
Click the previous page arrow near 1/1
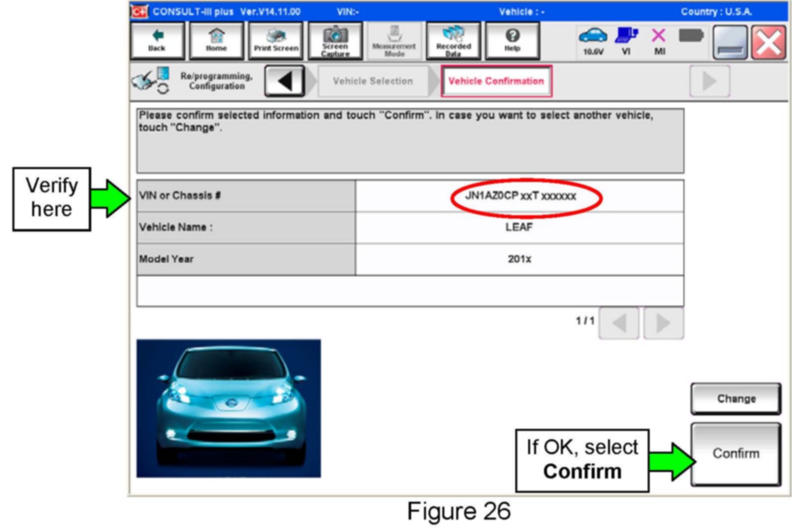(618, 323)
